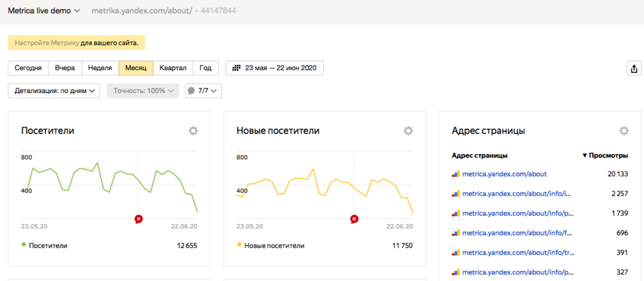This screenshot has height=281, width=644.
Task: Click chart icon beside the 696 views row
Action: [456, 233]
